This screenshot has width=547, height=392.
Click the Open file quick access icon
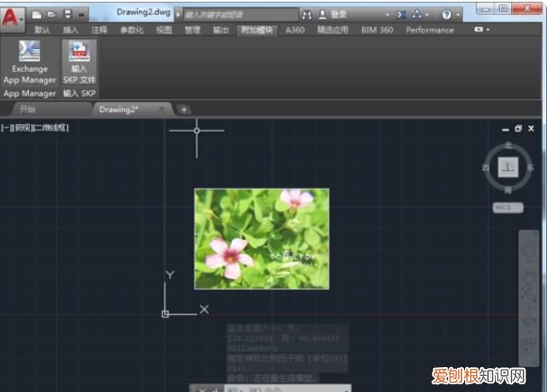(51, 15)
